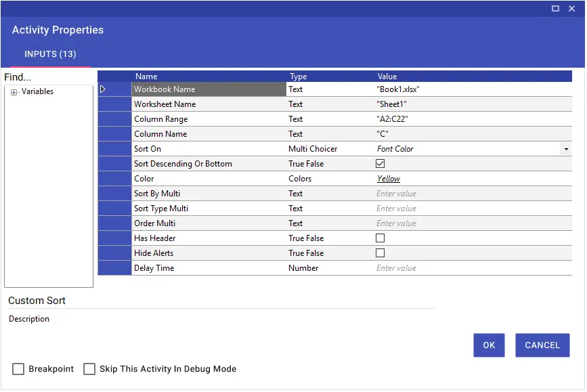Click the Type column header
Viewport: 587px width, 392px height.
tap(298, 77)
